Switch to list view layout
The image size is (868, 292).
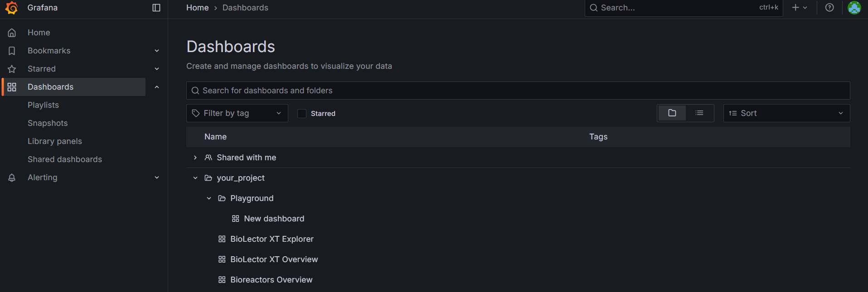(699, 113)
